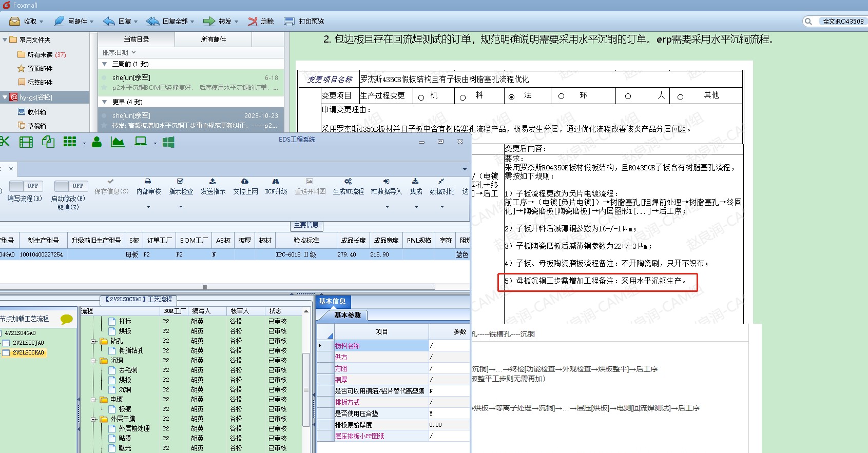
Task: Collapse the 电镀 process folder
Action: (x=93, y=400)
